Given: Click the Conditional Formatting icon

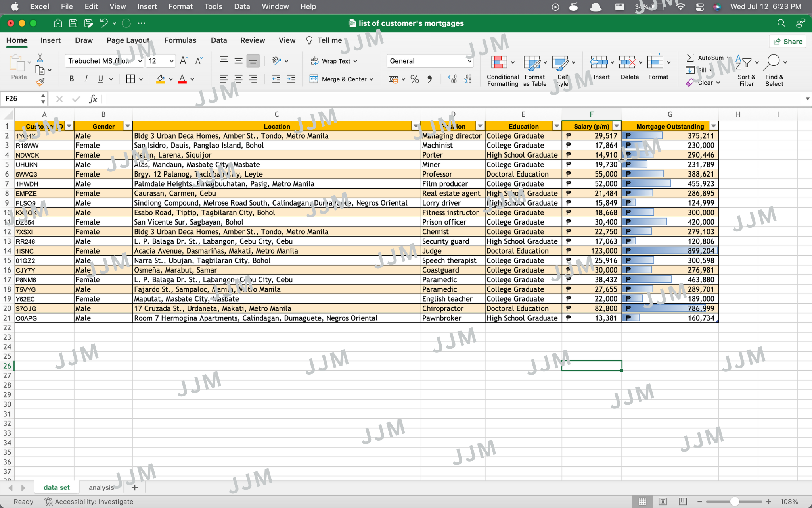Looking at the screenshot, I should pyautogui.click(x=499, y=62).
